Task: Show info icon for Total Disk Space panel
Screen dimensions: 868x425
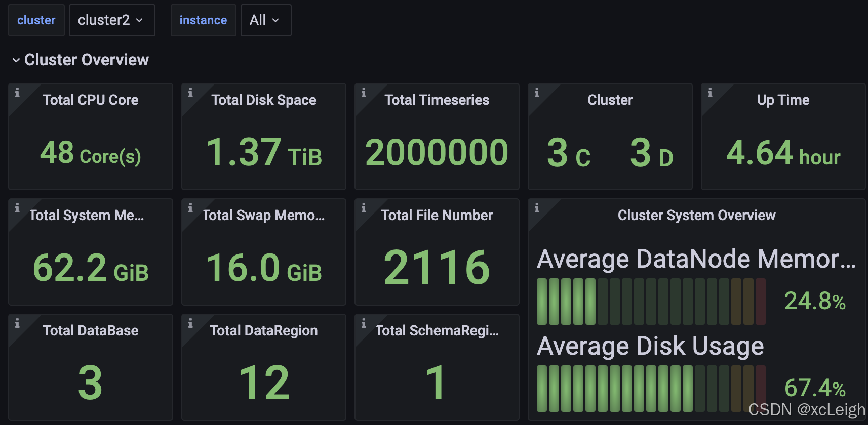Action: (190, 93)
